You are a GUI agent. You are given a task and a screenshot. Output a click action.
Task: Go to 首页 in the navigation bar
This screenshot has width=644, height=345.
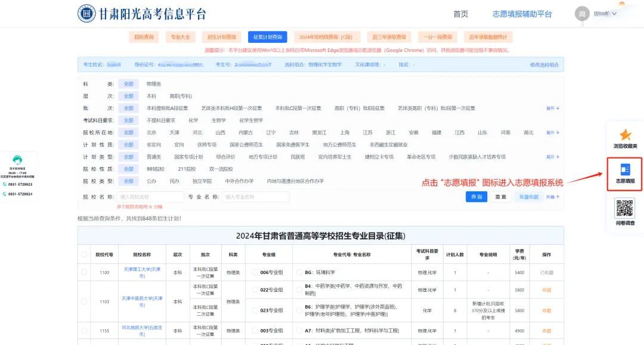(x=460, y=13)
